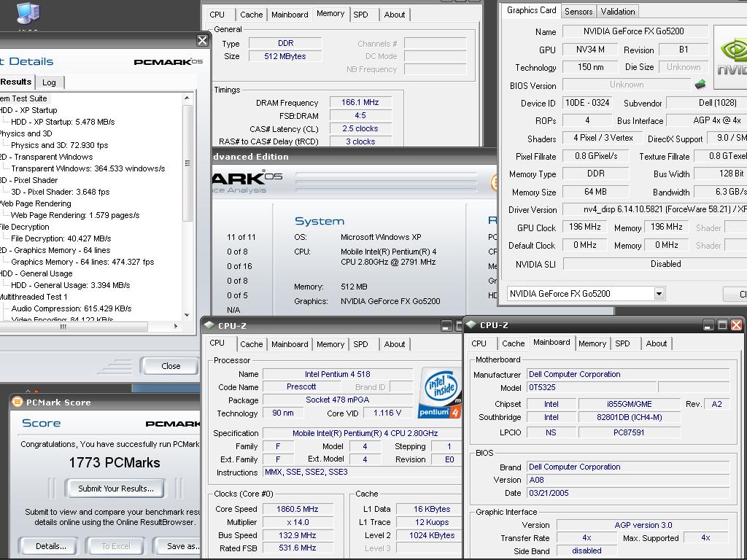The height and width of the screenshot is (560, 747).
Task: Select the 'Multithreaded Test 1' tree node
Action: pyautogui.click(x=34, y=297)
